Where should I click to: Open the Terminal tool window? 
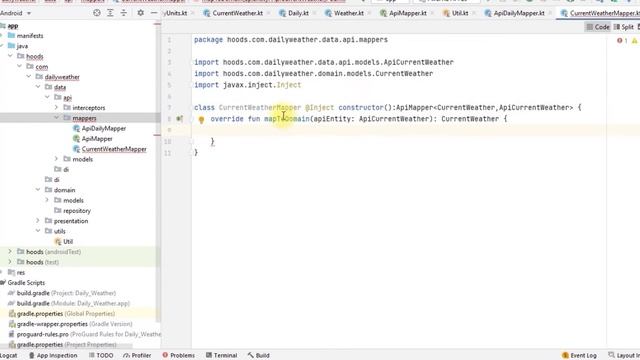[221, 356]
